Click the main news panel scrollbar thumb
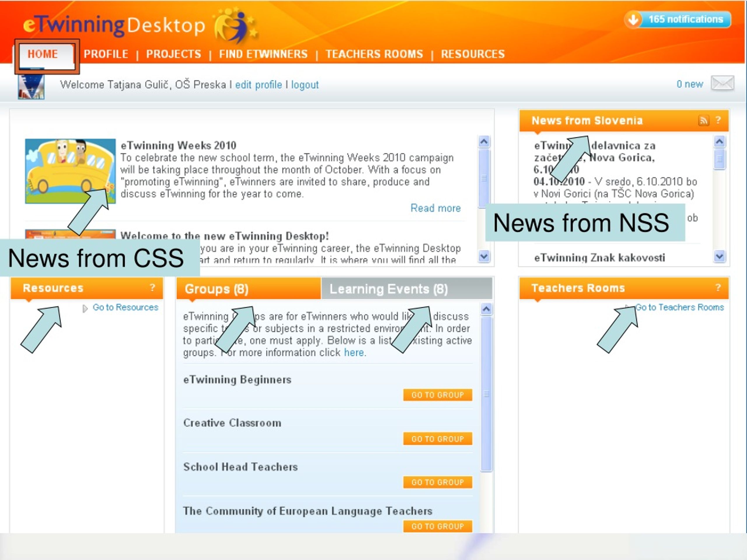This screenshot has width=747, height=560. click(484, 178)
